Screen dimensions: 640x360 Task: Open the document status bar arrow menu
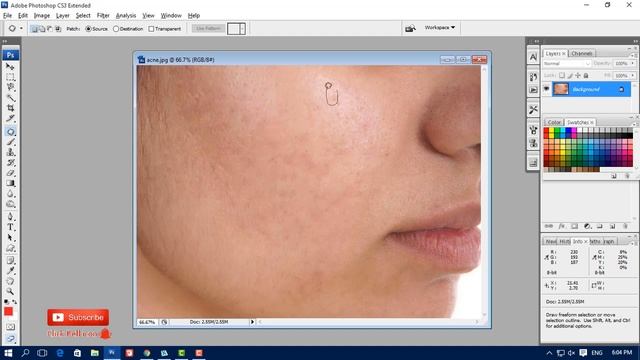(x=252, y=322)
